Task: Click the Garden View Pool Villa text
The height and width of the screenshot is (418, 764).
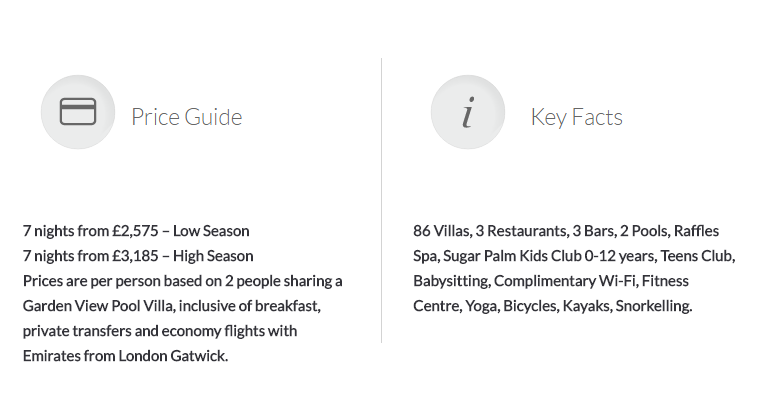Action: tap(98, 306)
